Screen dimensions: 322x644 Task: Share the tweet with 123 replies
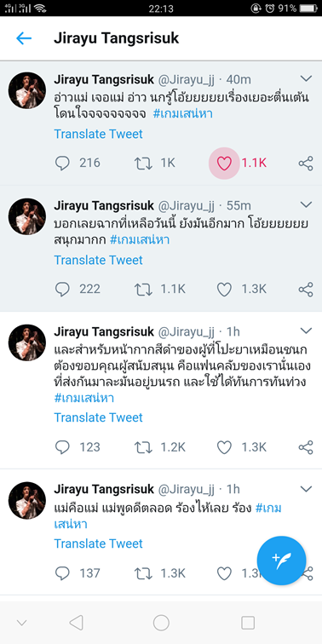306,447
